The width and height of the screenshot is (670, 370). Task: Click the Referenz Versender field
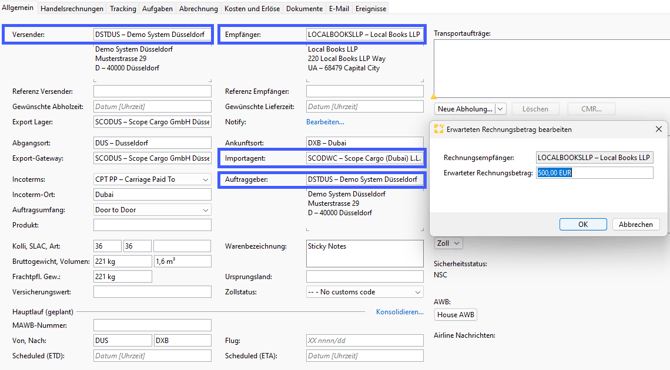click(152, 91)
